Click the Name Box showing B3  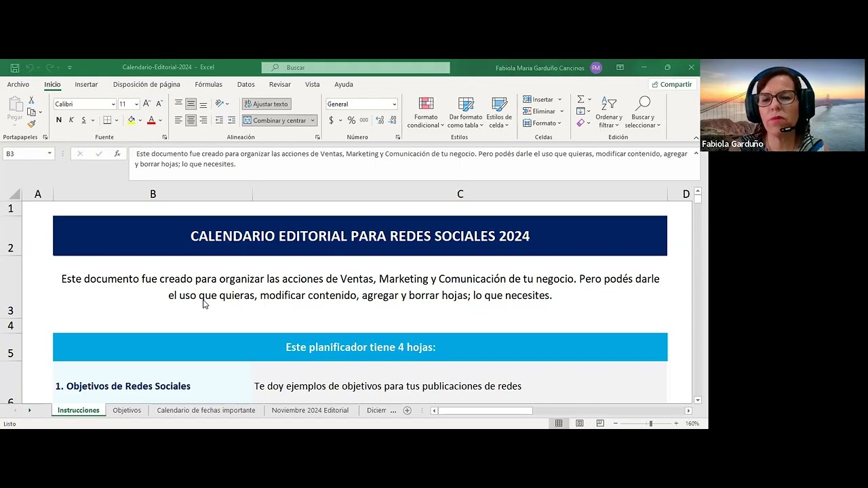click(x=28, y=154)
